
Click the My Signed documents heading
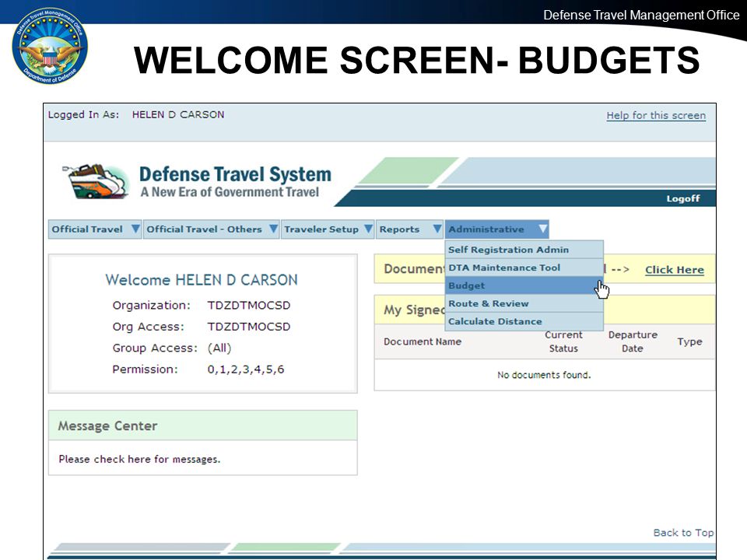coord(414,310)
